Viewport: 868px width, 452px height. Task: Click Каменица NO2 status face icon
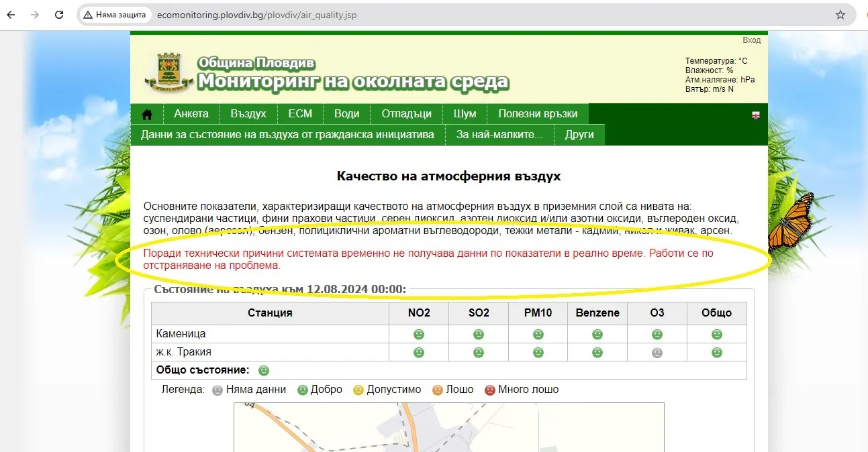tap(419, 334)
